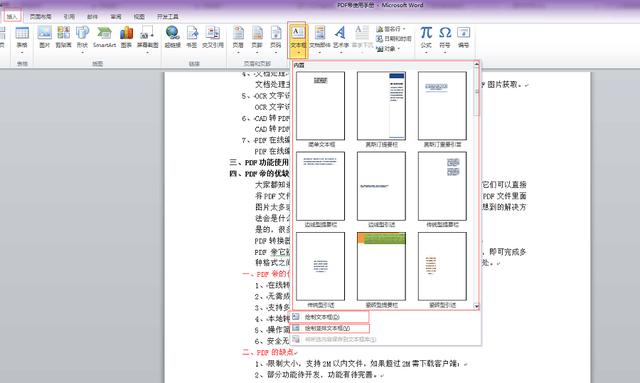Pick the 简单文本框 simple text box thumbnail

(x=320, y=106)
